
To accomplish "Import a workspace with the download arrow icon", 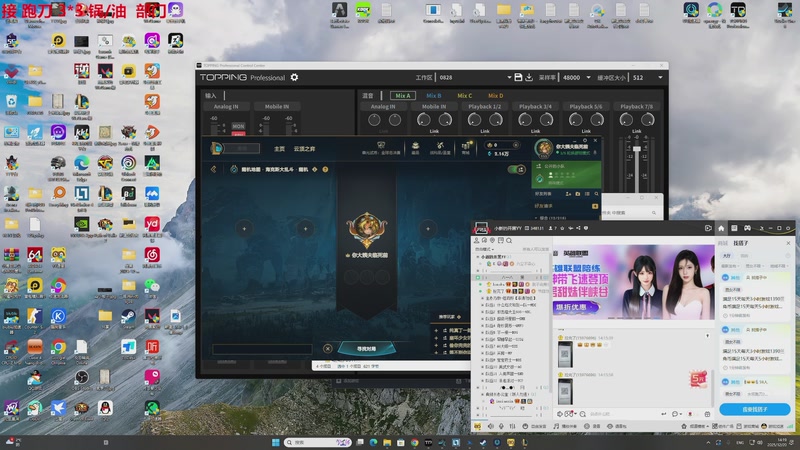I will pyautogui.click(x=529, y=77).
